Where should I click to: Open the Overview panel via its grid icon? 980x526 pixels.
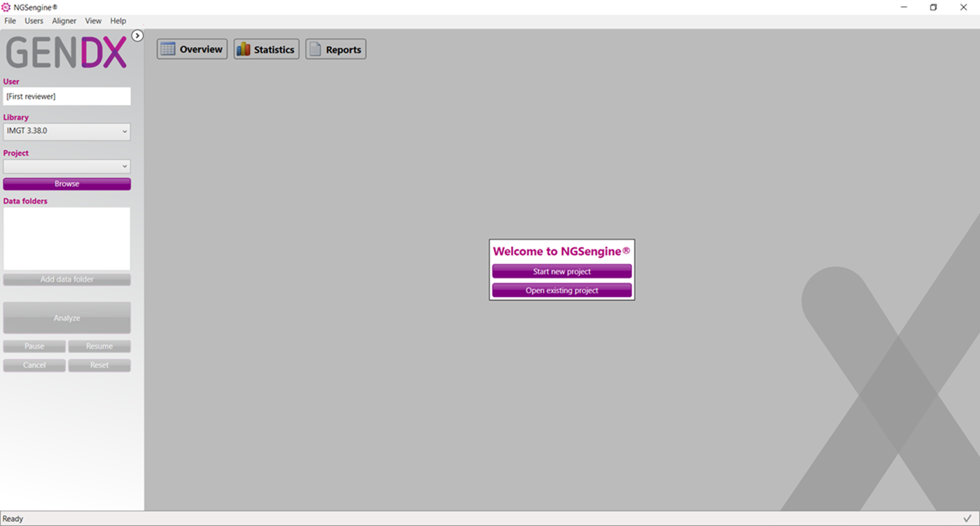[x=167, y=48]
